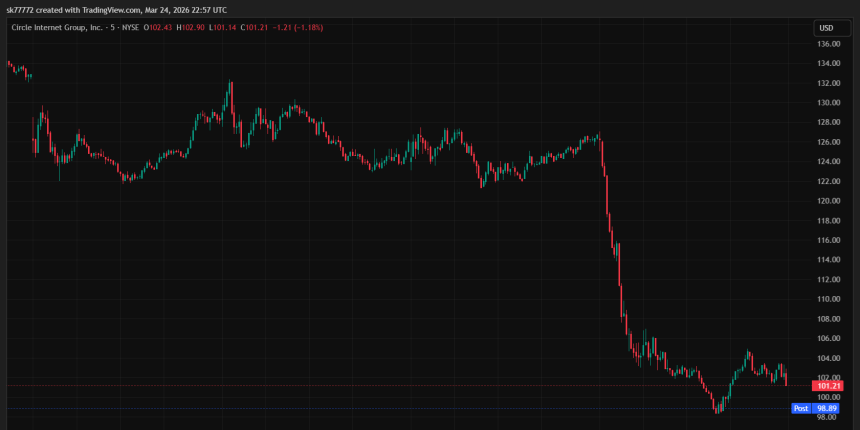The image size is (860, 430).
Task: Click the red 101.21 current price label
Action: pos(830,386)
